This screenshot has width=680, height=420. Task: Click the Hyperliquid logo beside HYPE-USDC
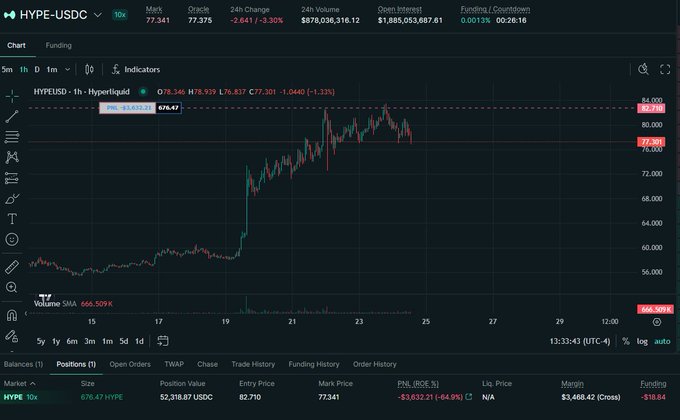(x=9, y=15)
